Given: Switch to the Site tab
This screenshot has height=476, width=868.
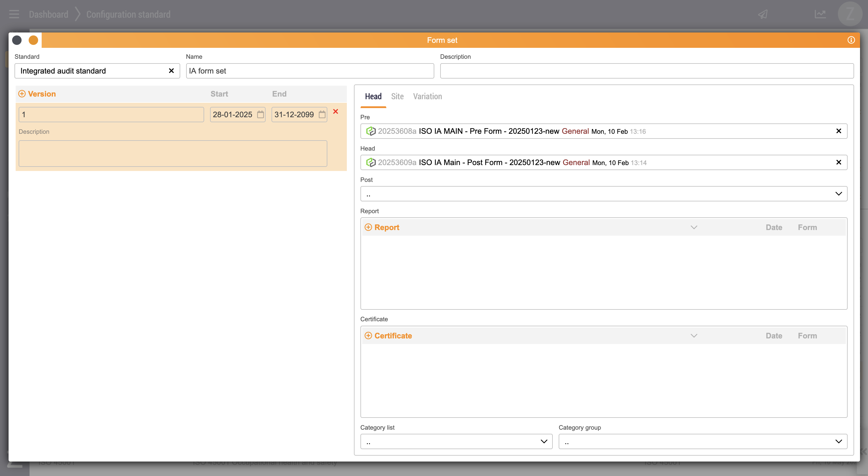Looking at the screenshot, I should [397, 97].
